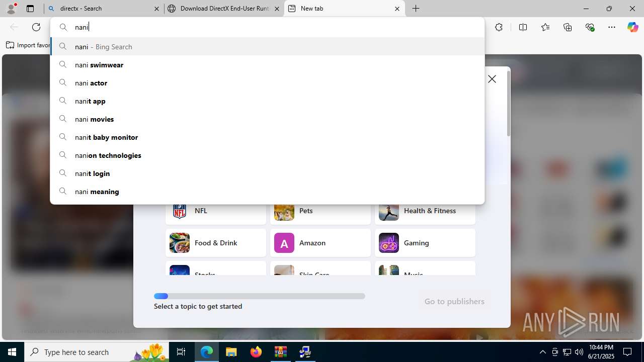The image size is (644, 362).
Task: Choose the Amazon topic card
Action: (320, 243)
